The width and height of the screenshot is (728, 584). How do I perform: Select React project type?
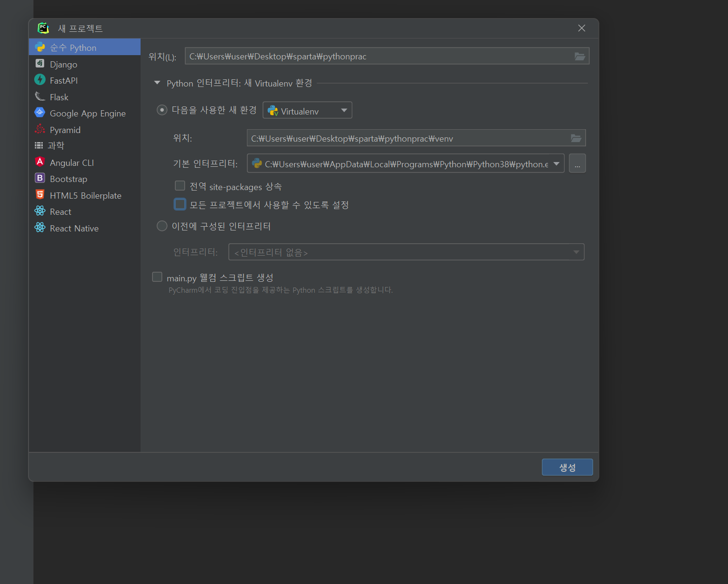[x=85, y=211]
